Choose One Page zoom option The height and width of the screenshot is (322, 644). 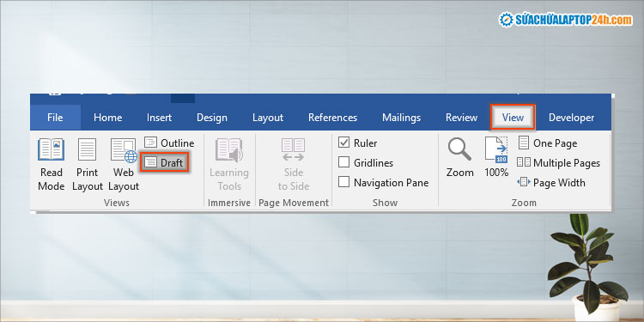coord(548,143)
